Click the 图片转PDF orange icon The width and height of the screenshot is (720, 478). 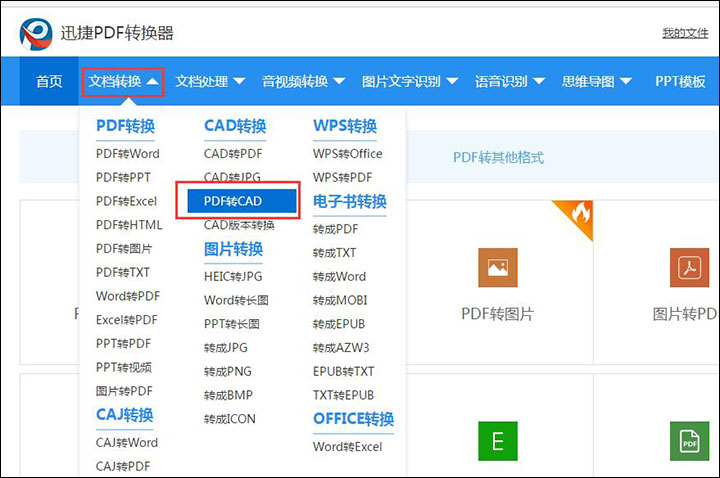click(689, 268)
